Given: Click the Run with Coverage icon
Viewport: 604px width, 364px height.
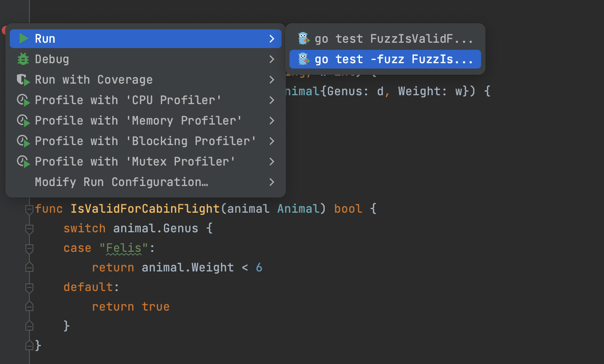Looking at the screenshot, I should pos(23,79).
